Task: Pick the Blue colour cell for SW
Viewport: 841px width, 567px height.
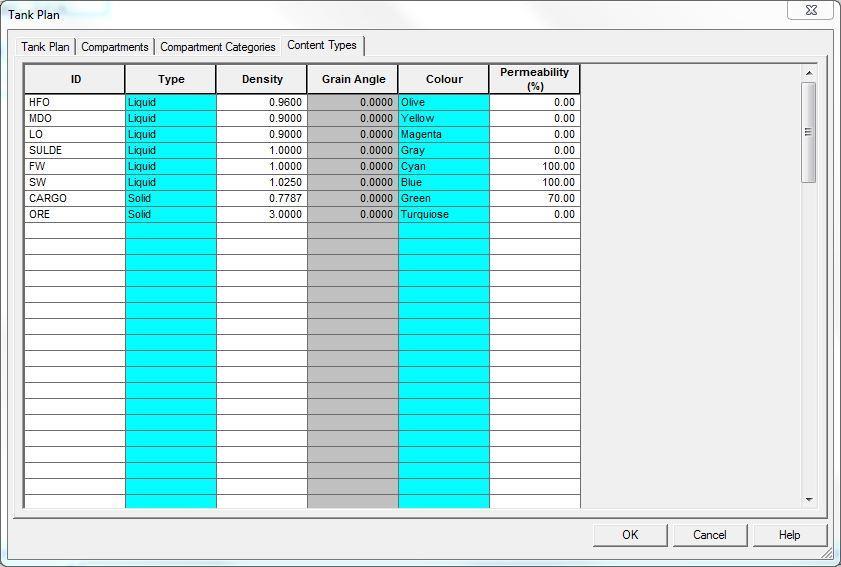Action: point(444,182)
